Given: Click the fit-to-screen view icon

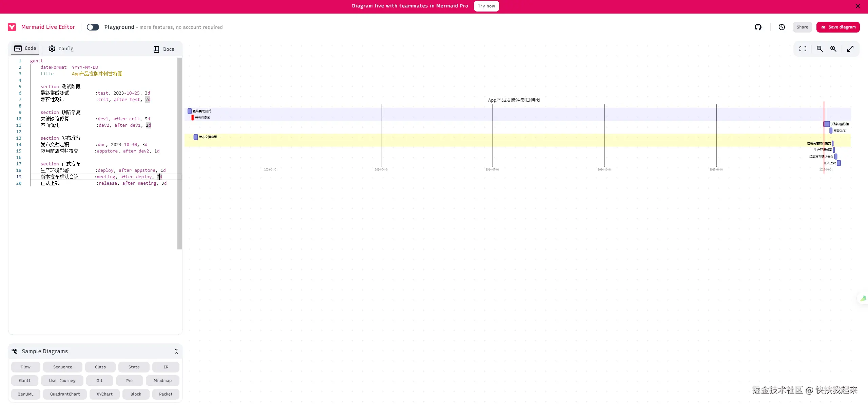Looking at the screenshot, I should (x=803, y=49).
